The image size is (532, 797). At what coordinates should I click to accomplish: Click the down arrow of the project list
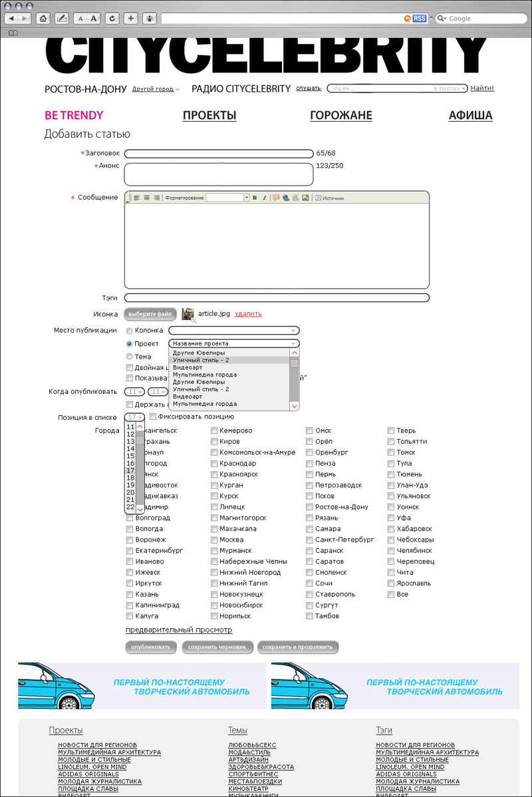[x=294, y=406]
